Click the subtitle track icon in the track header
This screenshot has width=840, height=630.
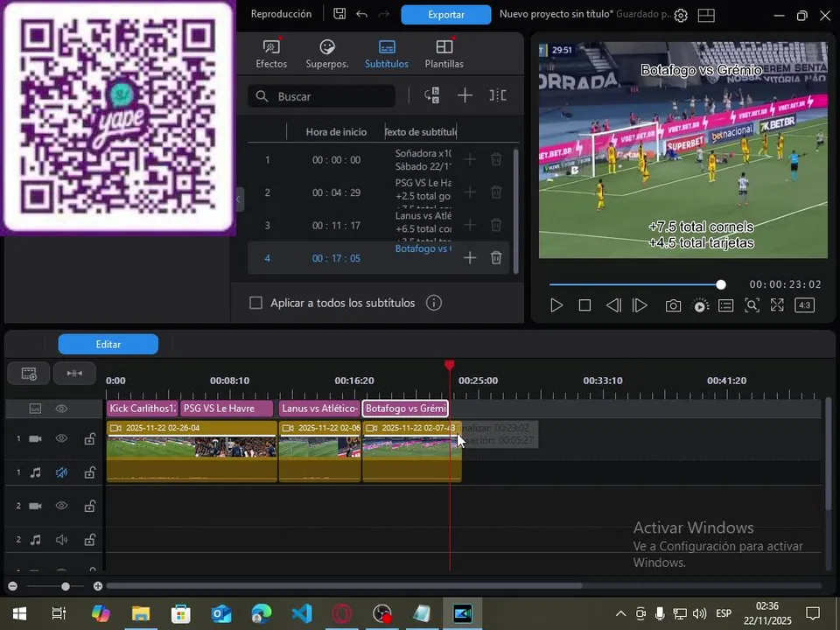(x=35, y=409)
